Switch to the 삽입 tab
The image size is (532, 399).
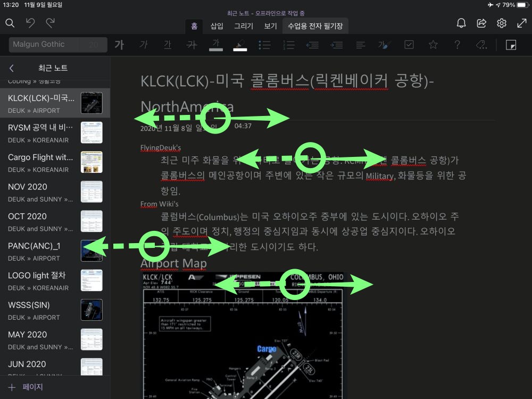(217, 26)
